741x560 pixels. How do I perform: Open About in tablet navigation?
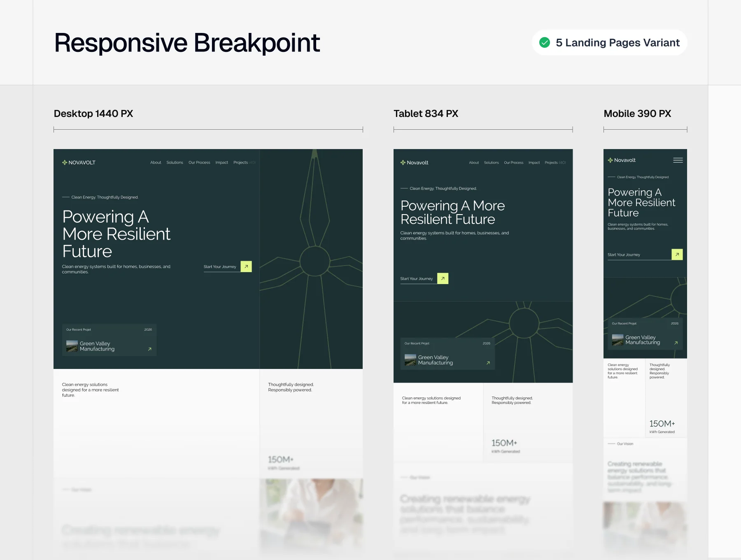(x=474, y=163)
